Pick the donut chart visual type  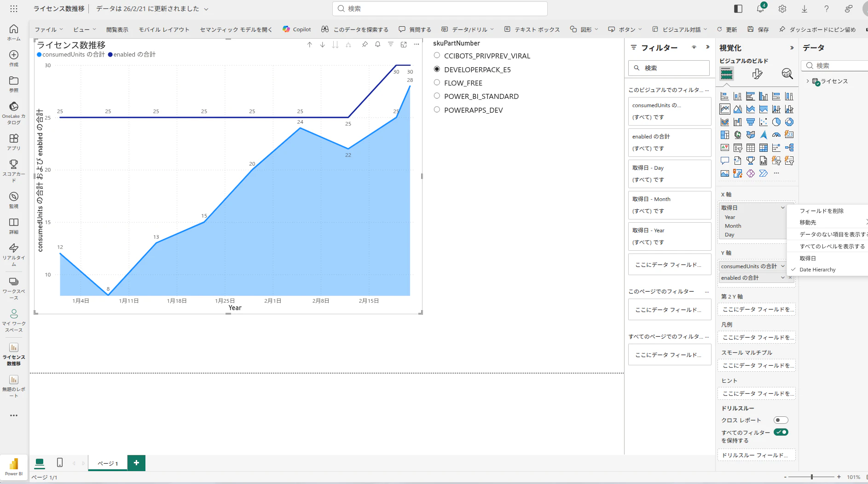[x=789, y=122]
